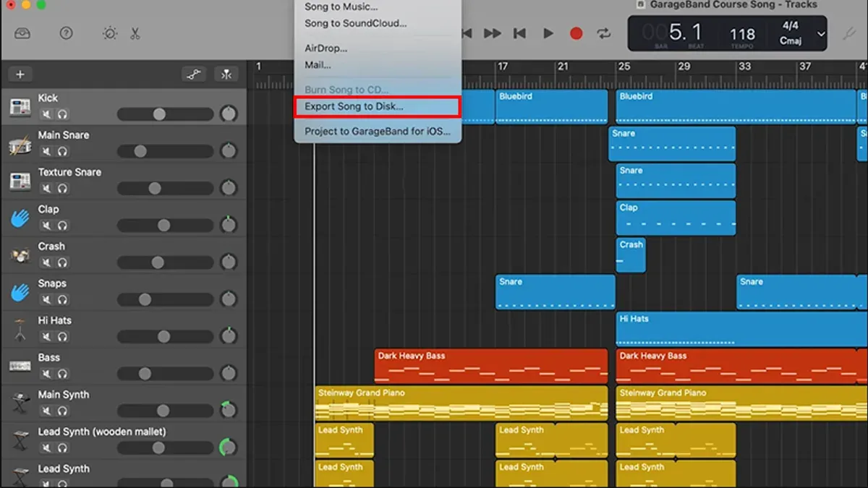The width and height of the screenshot is (868, 488).
Task: Toggle the Catch playhead button
Action: (x=226, y=74)
